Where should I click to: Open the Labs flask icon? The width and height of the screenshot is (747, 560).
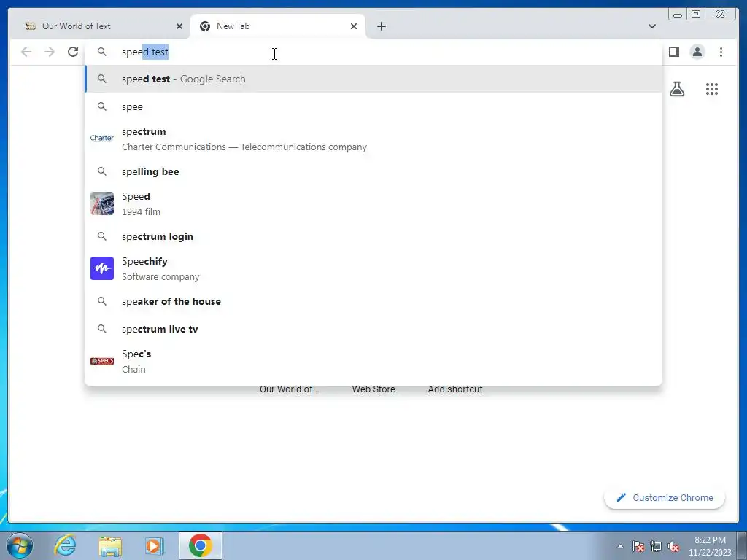click(676, 89)
